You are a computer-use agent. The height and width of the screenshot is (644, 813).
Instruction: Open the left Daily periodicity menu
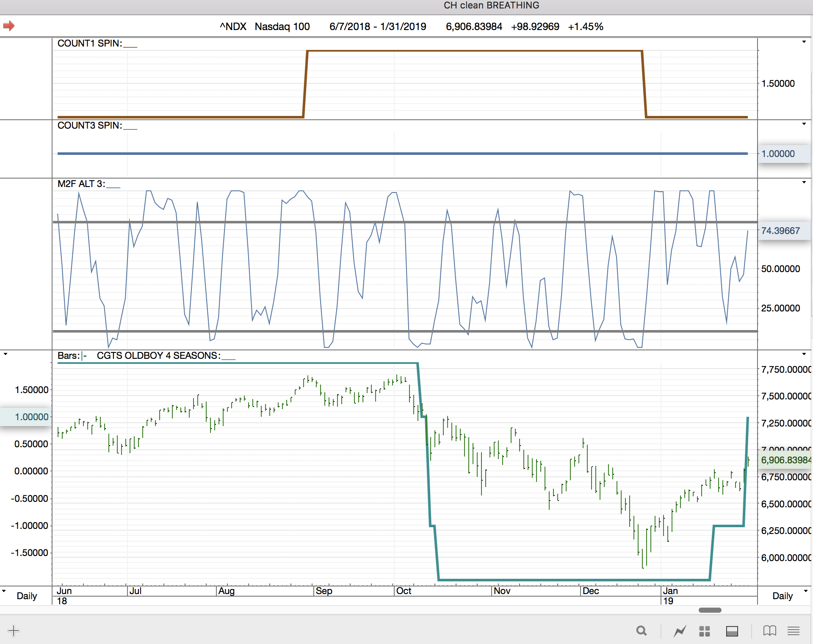click(x=26, y=596)
